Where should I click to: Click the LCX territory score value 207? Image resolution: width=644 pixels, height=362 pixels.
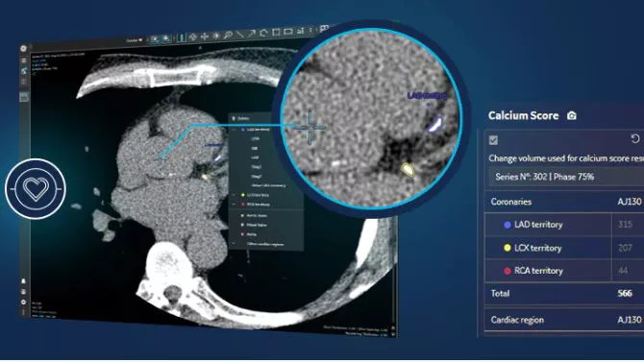pos(625,248)
